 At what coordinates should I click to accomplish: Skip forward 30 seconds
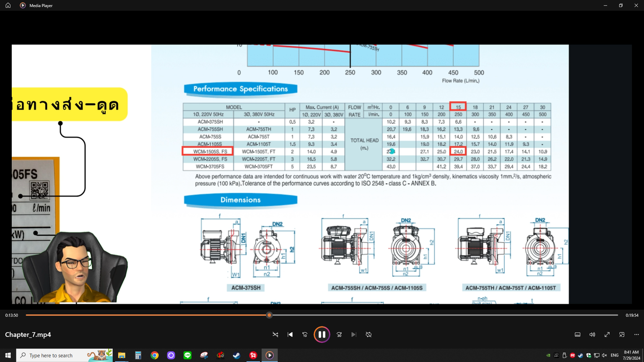339,334
